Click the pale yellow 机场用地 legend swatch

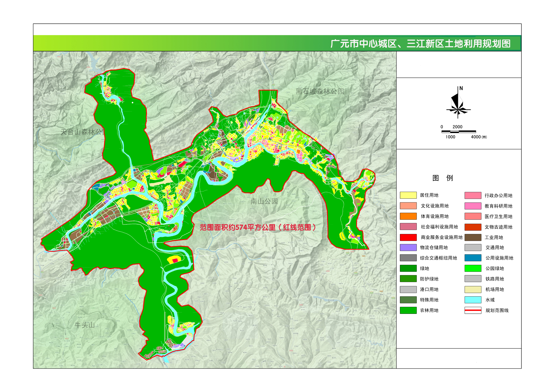point(473,289)
